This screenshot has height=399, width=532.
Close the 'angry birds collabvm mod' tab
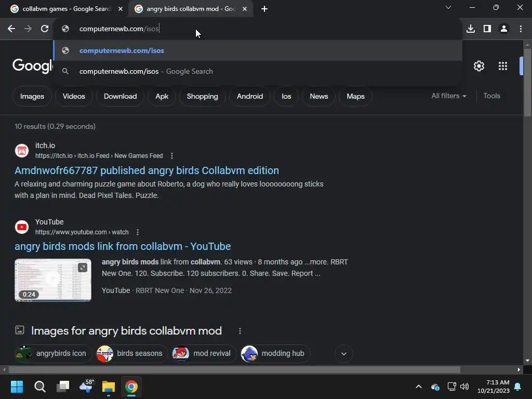[245, 9]
